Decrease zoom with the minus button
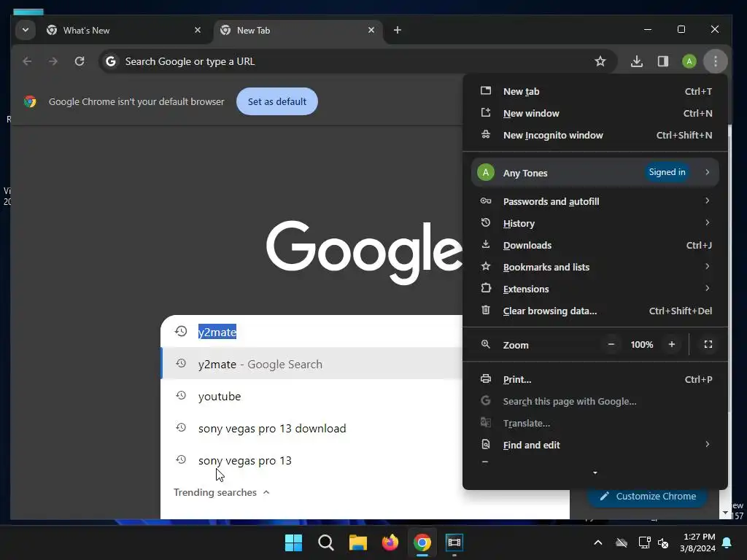The width and height of the screenshot is (747, 560). click(611, 344)
